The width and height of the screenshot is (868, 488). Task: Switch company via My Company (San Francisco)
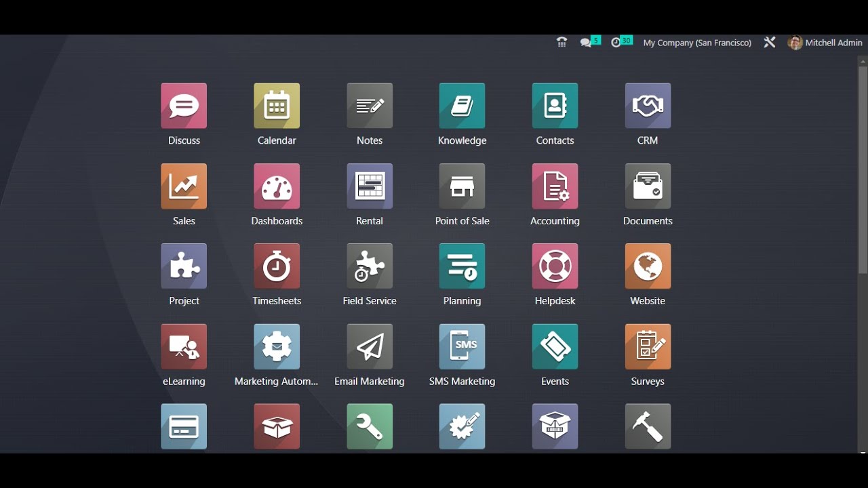pos(697,43)
